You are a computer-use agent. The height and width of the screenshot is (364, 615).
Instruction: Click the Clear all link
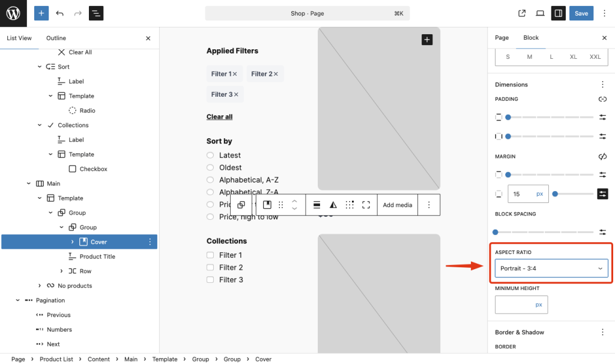point(219,117)
